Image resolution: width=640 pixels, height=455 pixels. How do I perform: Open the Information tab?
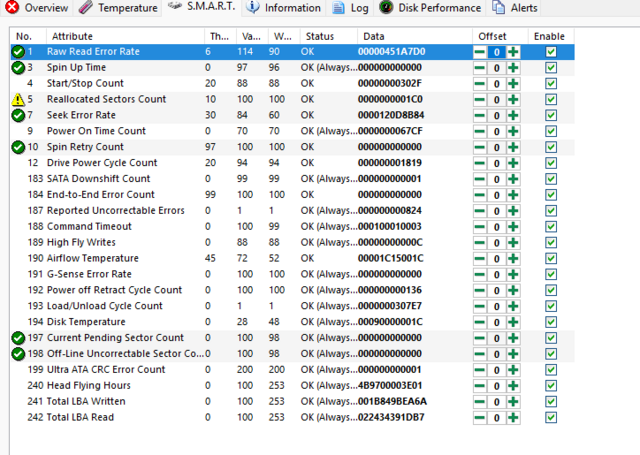point(284,7)
